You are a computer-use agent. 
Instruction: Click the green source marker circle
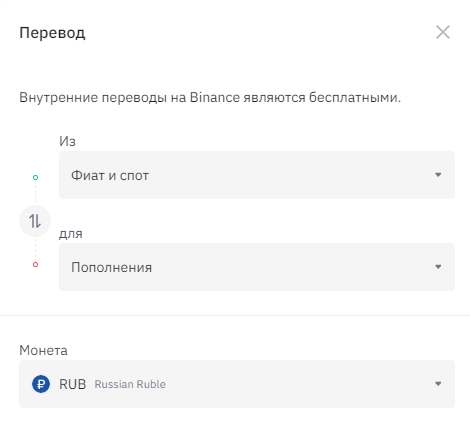tap(35, 177)
